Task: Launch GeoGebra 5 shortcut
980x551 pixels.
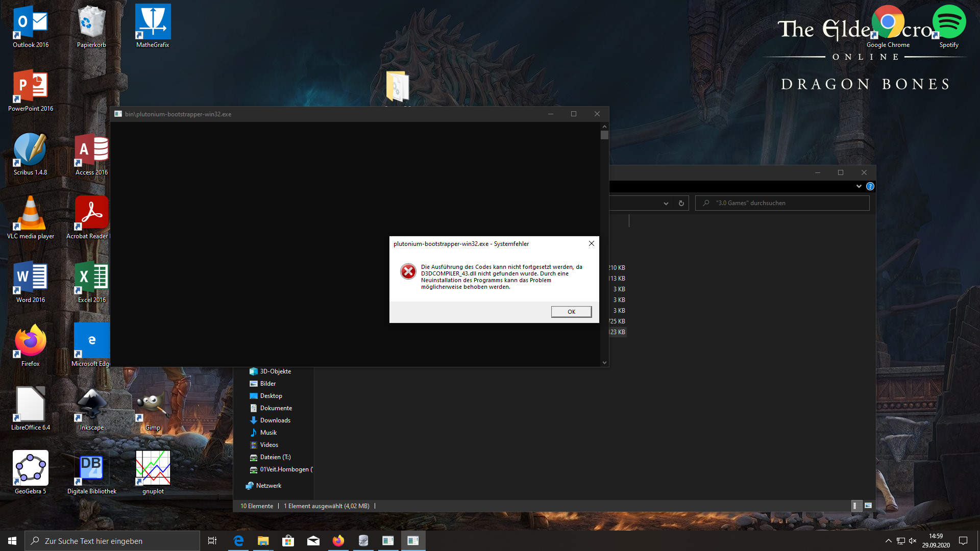Action: point(31,473)
